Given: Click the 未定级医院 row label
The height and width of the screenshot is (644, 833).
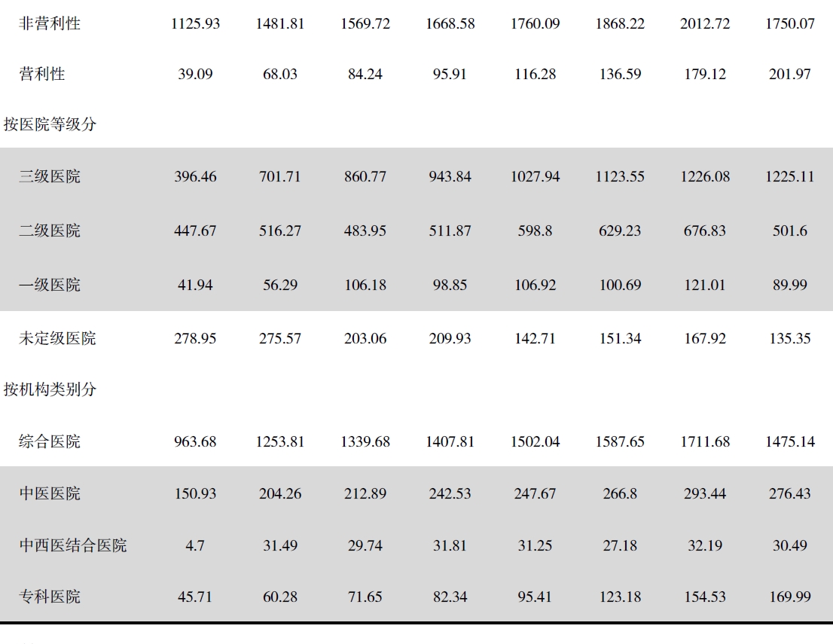Looking at the screenshot, I should tap(57, 338).
